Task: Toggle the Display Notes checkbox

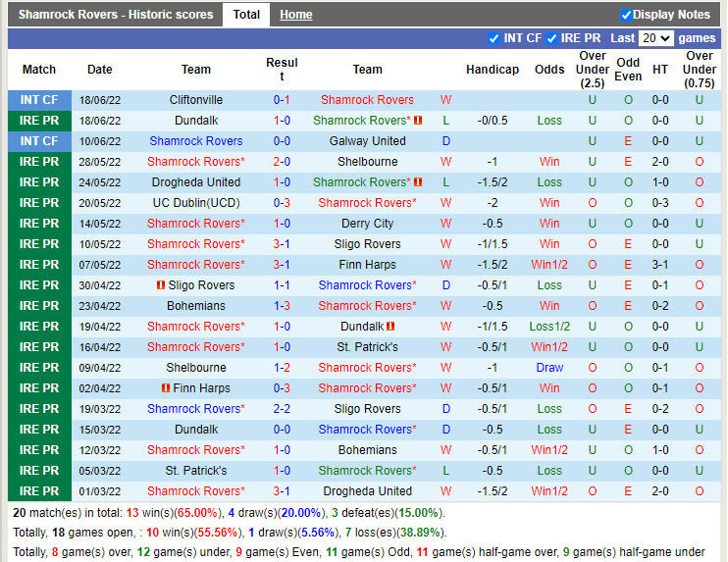Action: [626, 16]
